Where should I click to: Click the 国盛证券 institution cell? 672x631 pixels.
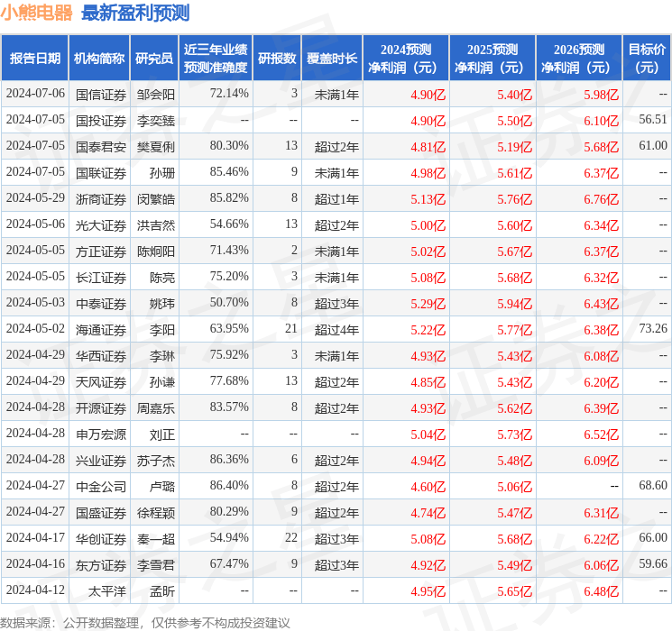[101, 512]
